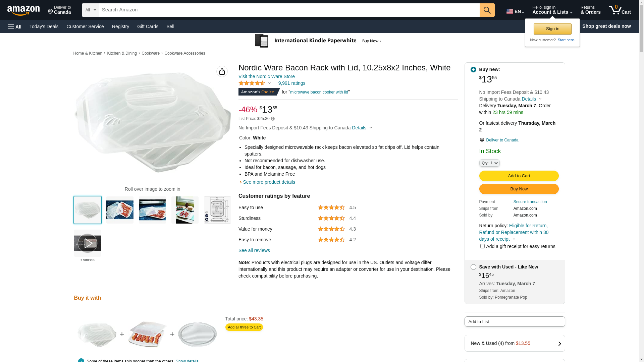Image resolution: width=644 pixels, height=362 pixels.
Task: Select the Buy new radio button
Action: (473, 70)
